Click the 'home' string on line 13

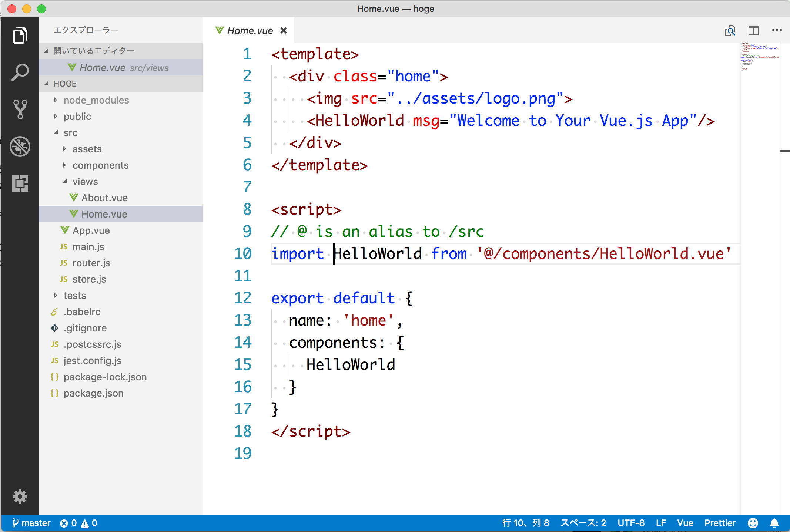(x=368, y=320)
